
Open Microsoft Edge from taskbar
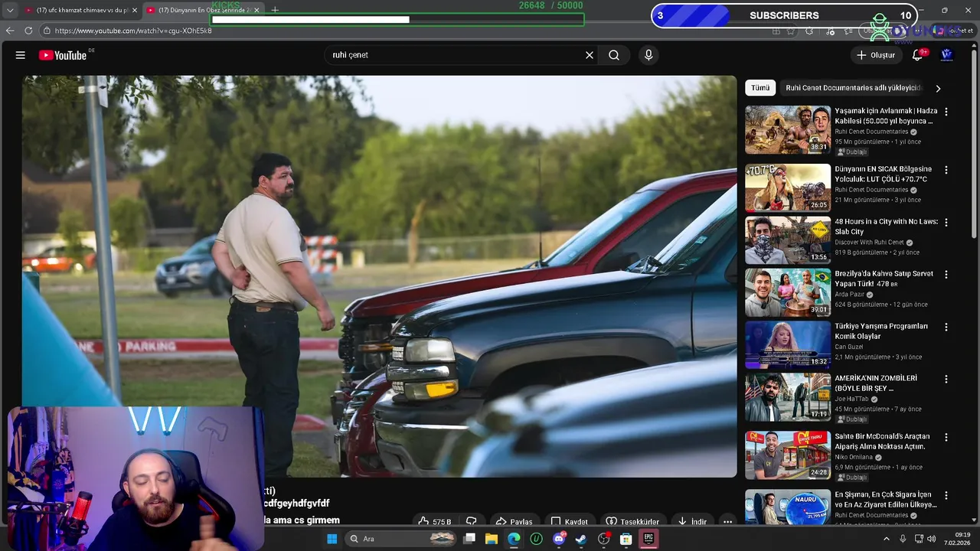[514, 539]
